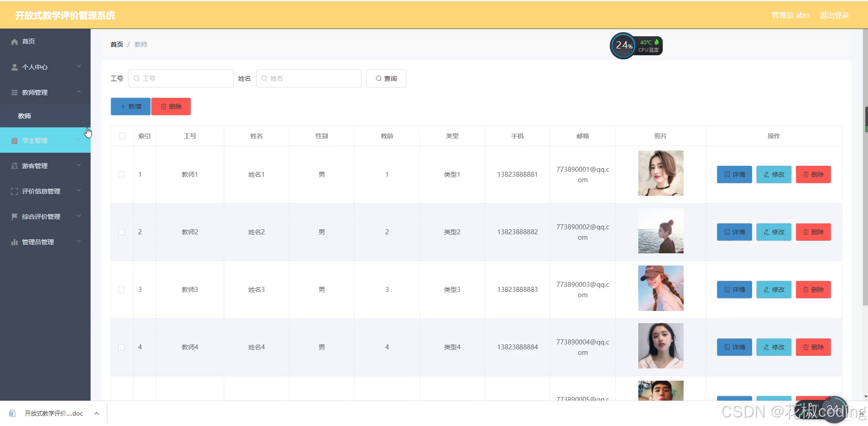Click the downloaded 开放式教学评价 doc file
Image resolution: width=868 pixels, height=426 pixels.
click(x=53, y=413)
